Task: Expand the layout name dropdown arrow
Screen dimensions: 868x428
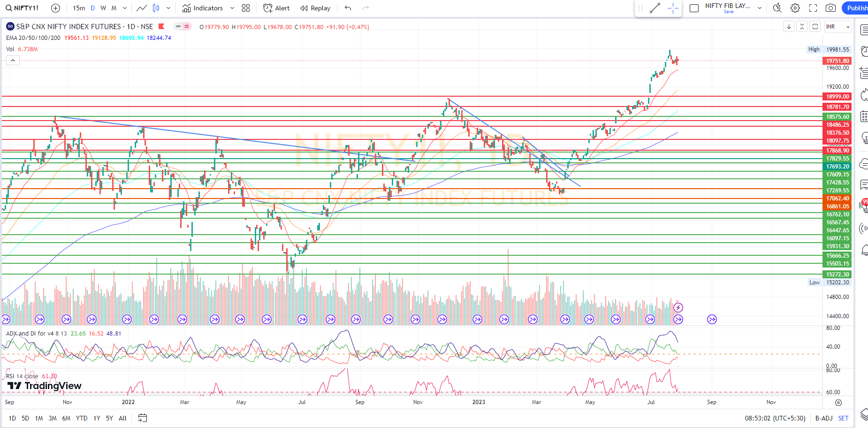Action: (x=760, y=8)
